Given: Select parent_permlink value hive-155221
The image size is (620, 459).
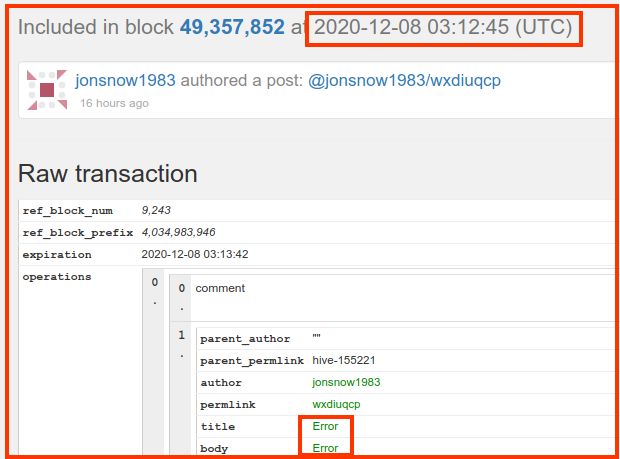Looking at the screenshot, I should pos(344,361).
